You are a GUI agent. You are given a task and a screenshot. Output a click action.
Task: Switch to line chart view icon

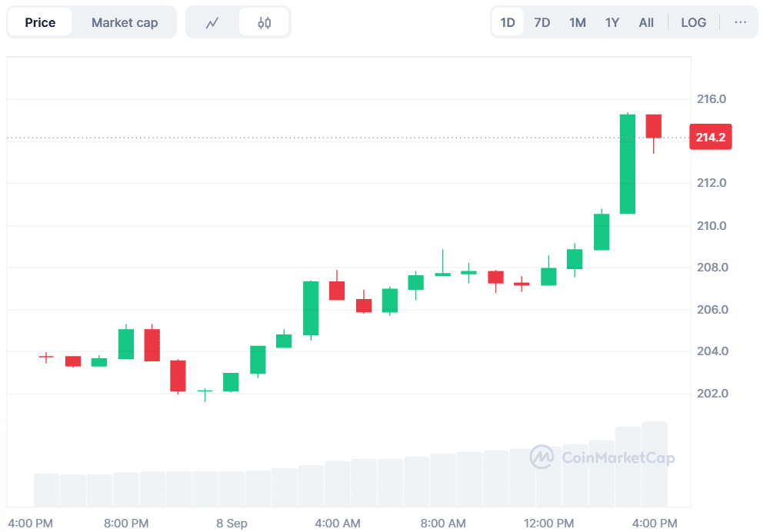coord(212,22)
